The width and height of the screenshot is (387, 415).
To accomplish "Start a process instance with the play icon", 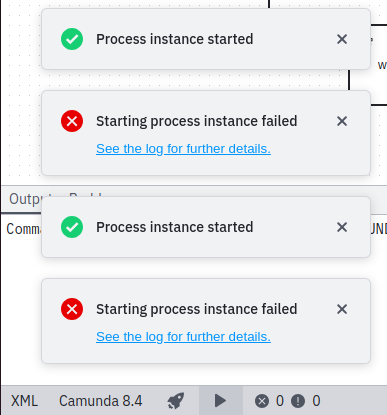I will tap(220, 401).
